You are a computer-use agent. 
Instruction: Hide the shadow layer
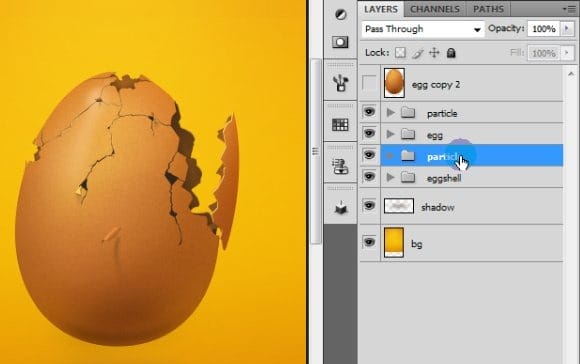coord(369,205)
